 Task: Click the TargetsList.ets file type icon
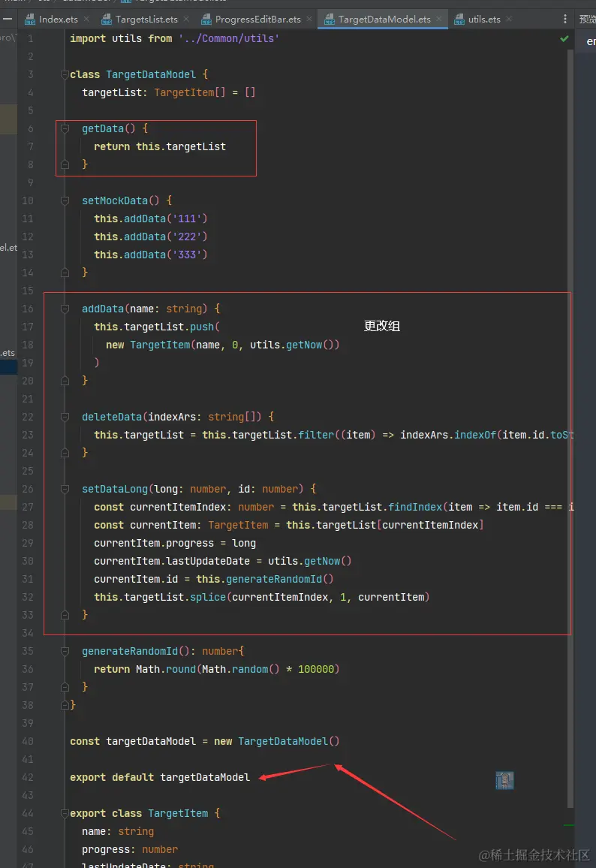pos(107,20)
